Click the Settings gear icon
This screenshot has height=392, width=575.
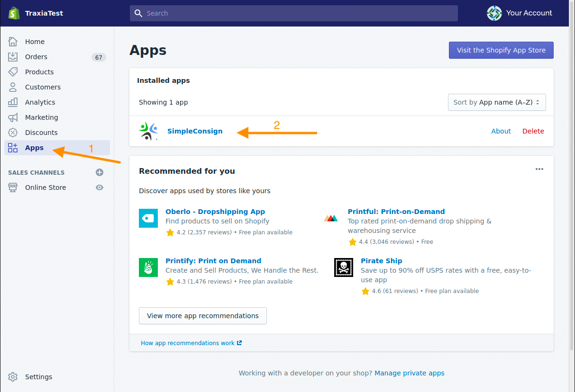click(13, 377)
